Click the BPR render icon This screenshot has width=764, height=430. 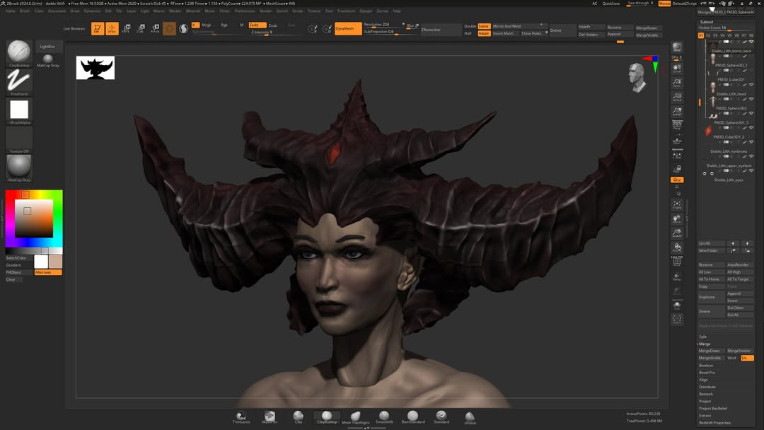[677, 47]
